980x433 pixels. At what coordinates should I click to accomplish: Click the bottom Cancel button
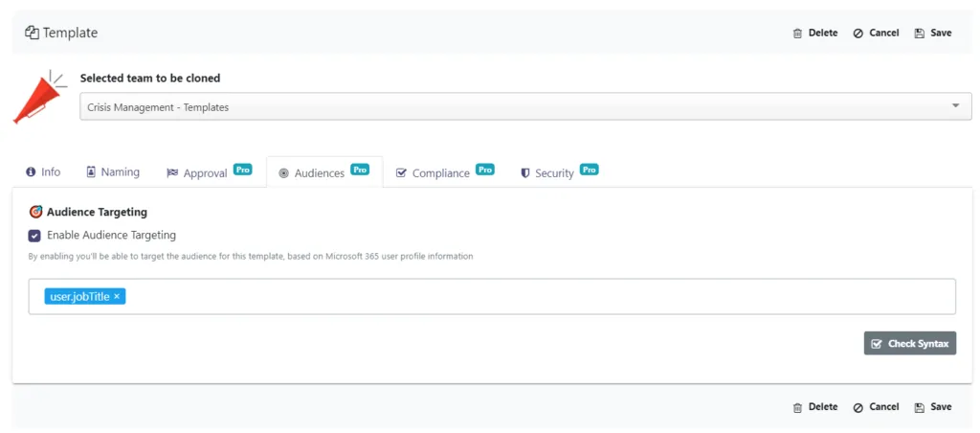[876, 407]
